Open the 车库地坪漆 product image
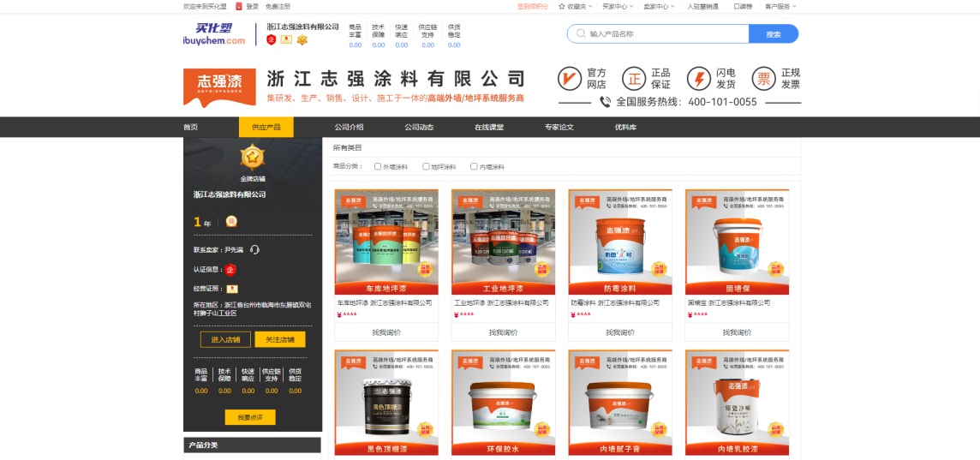 pos(386,242)
